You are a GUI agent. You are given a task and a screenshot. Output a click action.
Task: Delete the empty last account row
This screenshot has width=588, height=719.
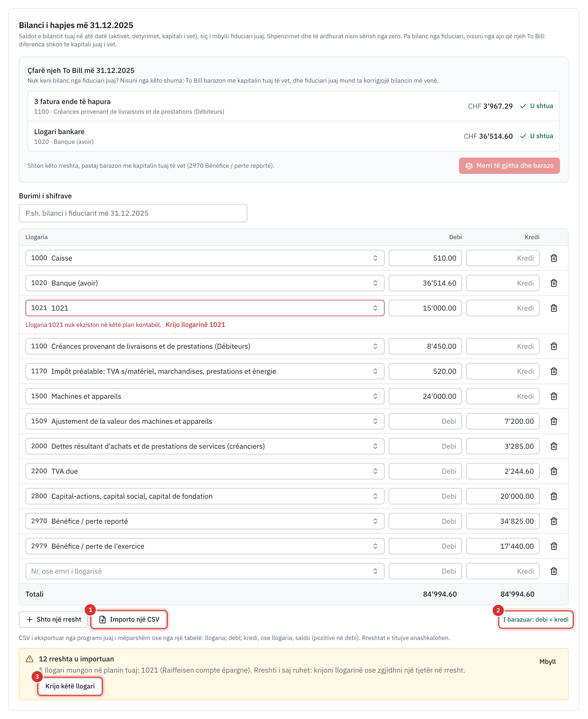click(x=554, y=571)
